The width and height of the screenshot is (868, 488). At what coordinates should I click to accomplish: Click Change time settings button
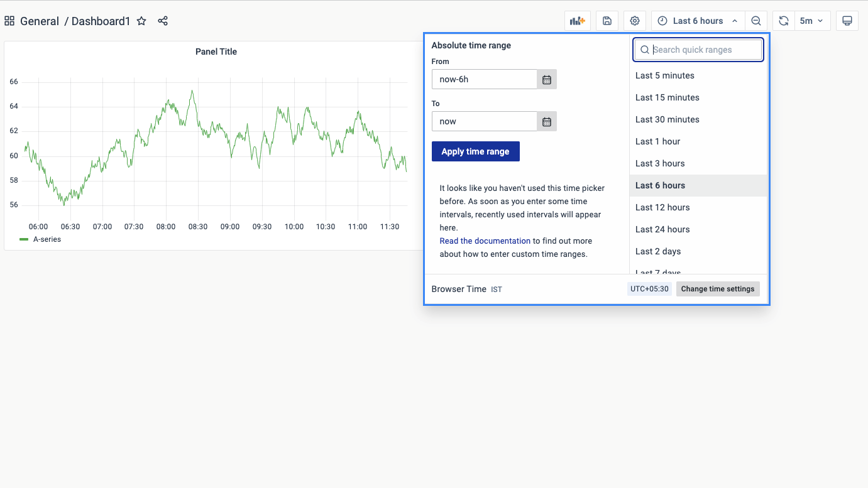pos(717,289)
